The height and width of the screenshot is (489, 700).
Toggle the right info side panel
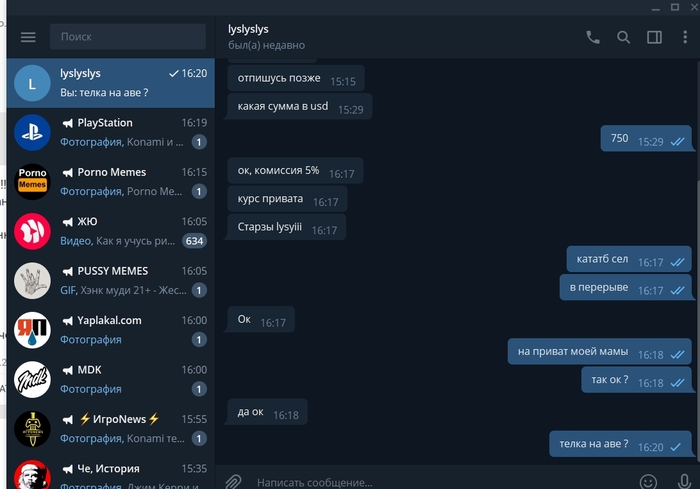point(654,38)
